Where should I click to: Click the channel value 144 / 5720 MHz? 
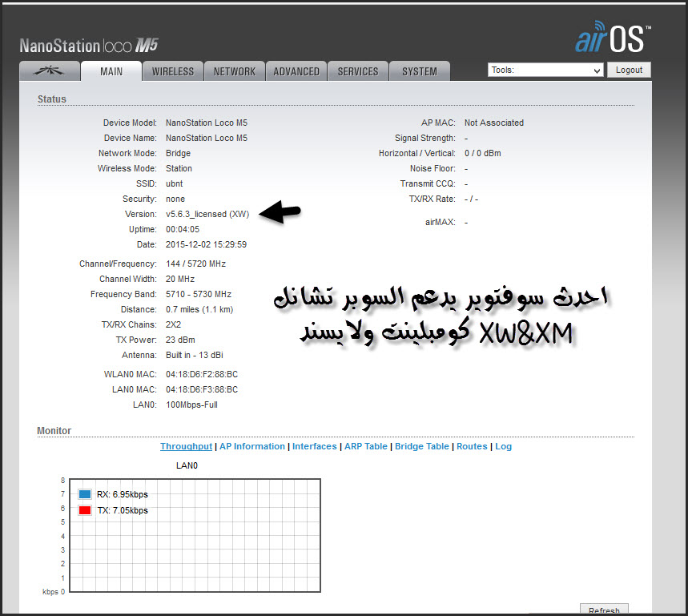point(195,264)
